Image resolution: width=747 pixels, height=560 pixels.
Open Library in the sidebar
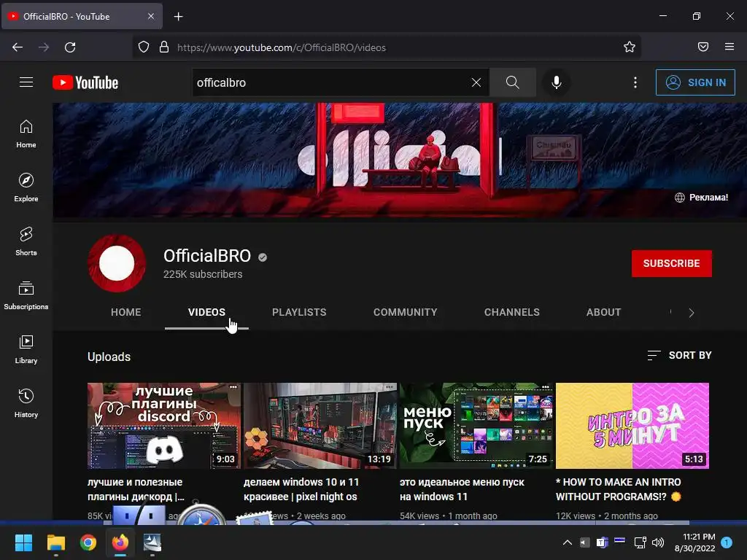[x=26, y=349]
